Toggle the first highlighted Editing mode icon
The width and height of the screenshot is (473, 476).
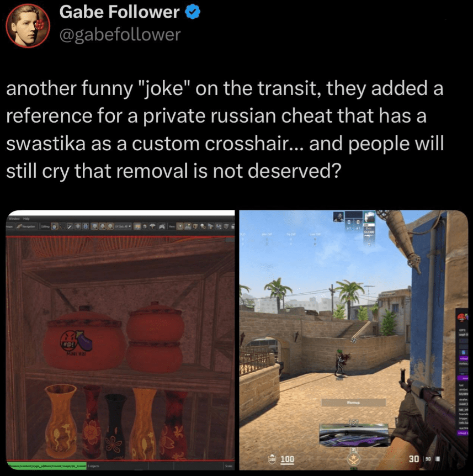tap(54, 226)
